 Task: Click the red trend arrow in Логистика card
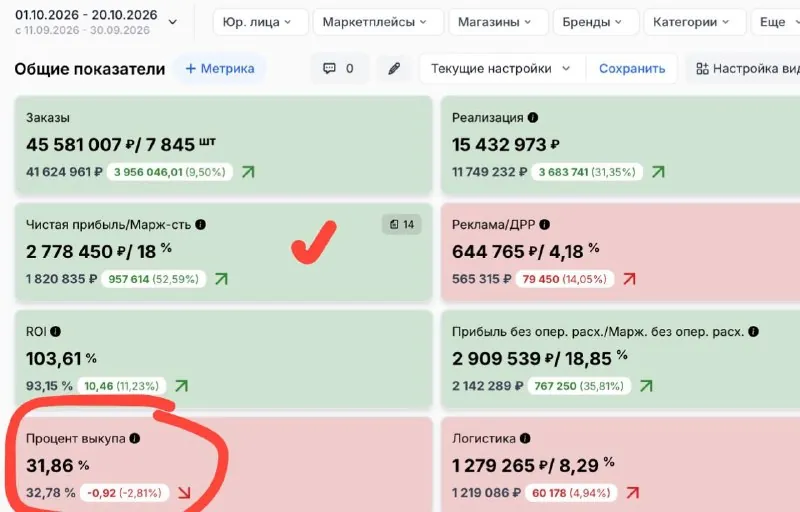[x=633, y=493]
